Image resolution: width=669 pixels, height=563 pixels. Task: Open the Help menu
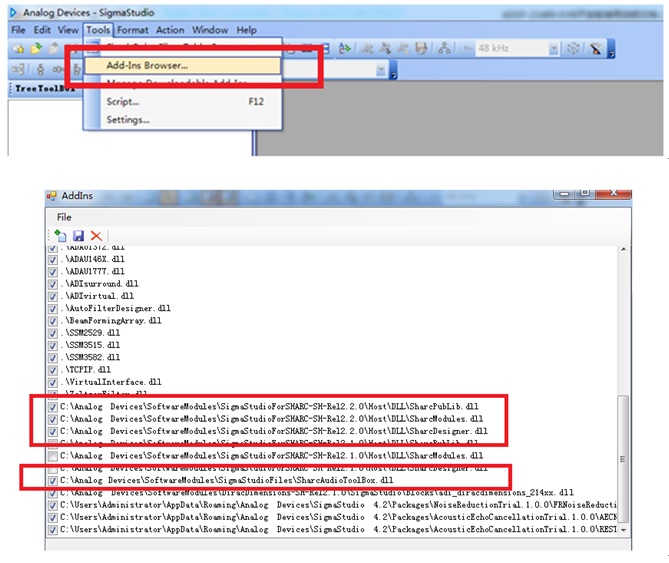(x=247, y=30)
